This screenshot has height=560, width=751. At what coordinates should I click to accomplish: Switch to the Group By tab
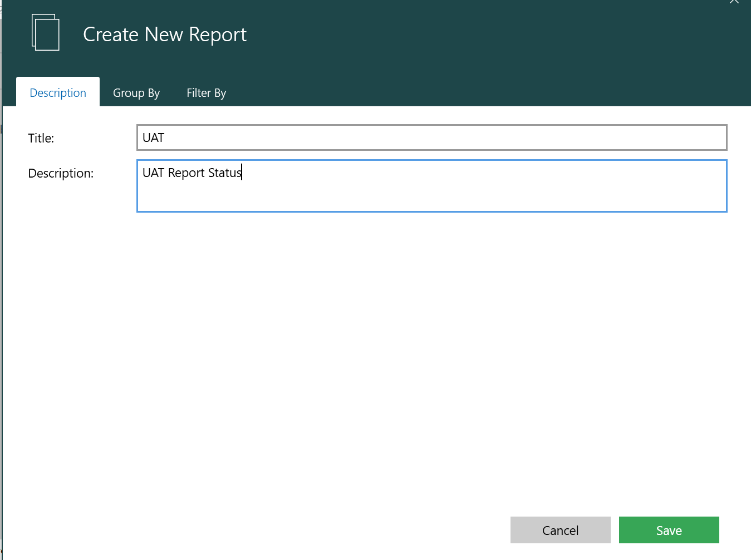coord(136,93)
